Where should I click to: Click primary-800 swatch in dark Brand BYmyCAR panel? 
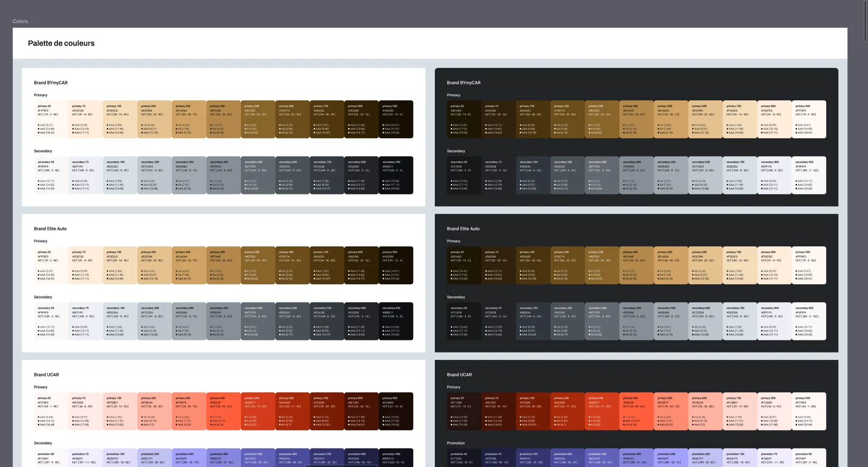[x=774, y=119]
